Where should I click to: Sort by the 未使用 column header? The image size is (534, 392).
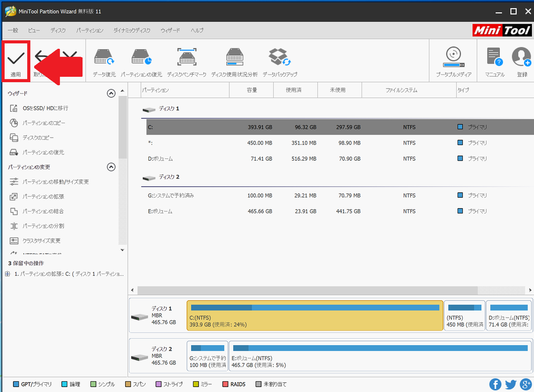pyautogui.click(x=340, y=90)
